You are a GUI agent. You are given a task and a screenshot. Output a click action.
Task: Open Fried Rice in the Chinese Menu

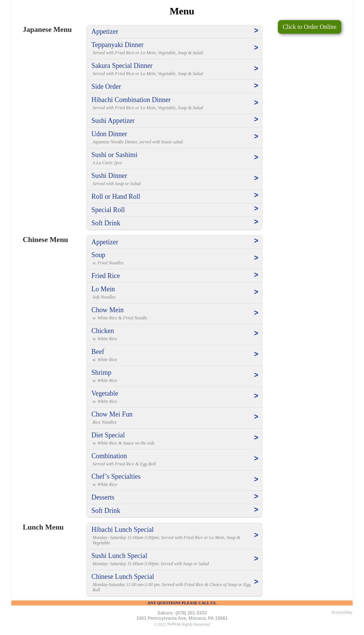tap(105, 276)
